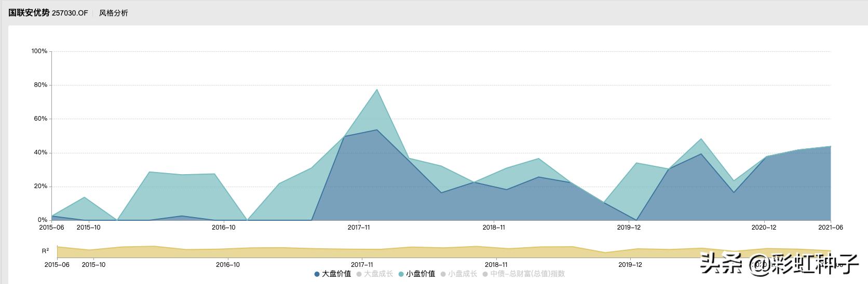Screen dimensions: 868x284
Task: Toggle the 小盘价值 legend series
Action: click(417, 274)
